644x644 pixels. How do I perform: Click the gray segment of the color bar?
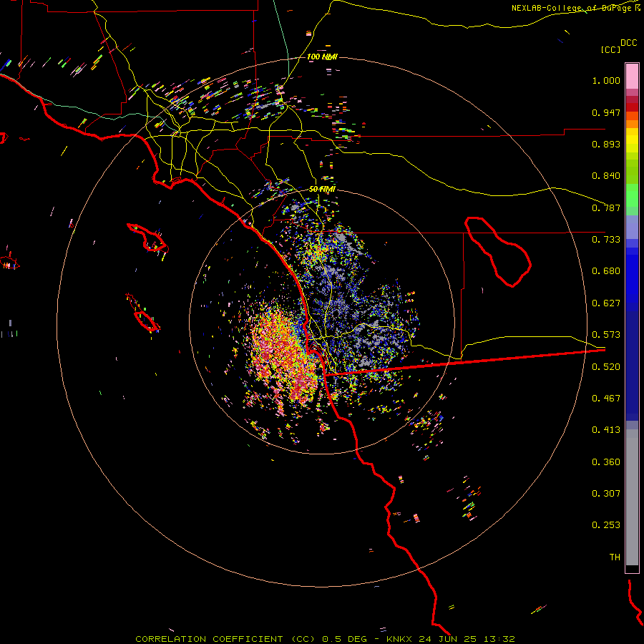[632, 497]
